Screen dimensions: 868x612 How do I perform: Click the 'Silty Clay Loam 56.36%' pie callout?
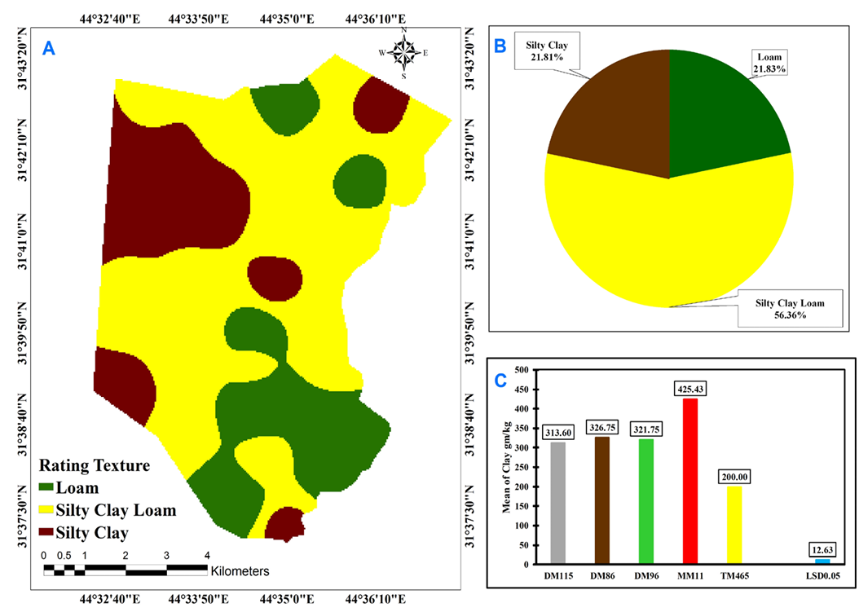pos(790,308)
